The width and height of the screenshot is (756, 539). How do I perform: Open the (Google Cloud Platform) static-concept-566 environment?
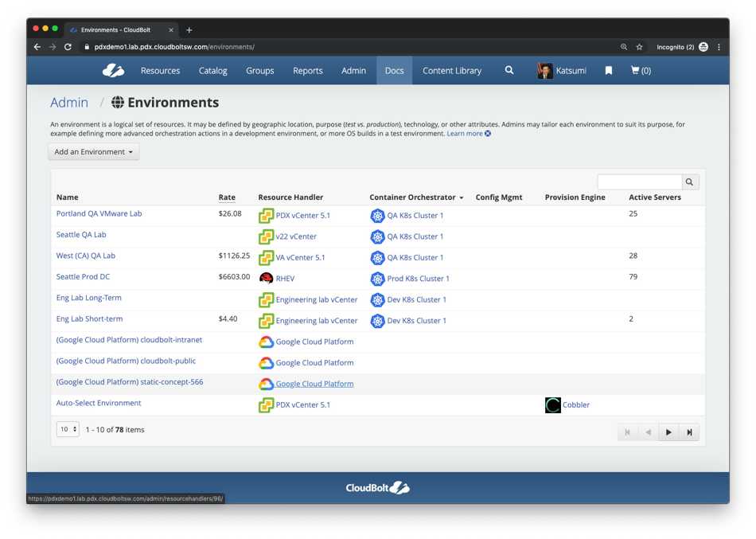pos(130,382)
